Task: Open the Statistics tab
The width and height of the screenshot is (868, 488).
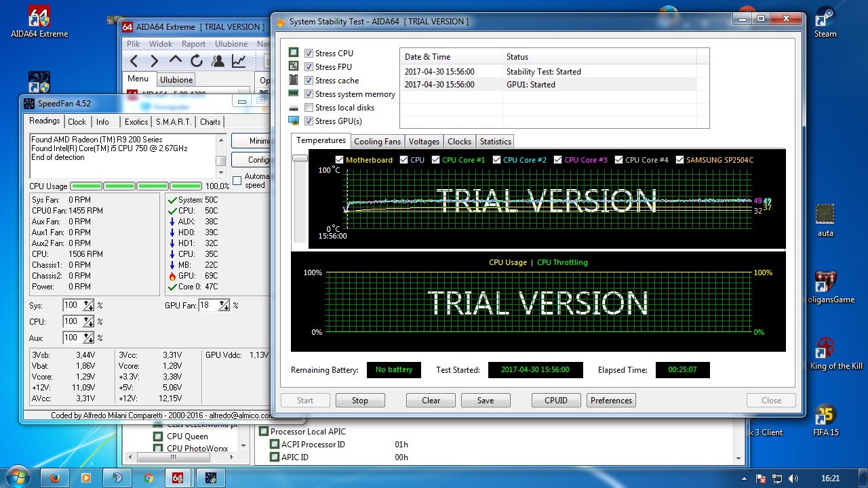Action: (x=496, y=142)
